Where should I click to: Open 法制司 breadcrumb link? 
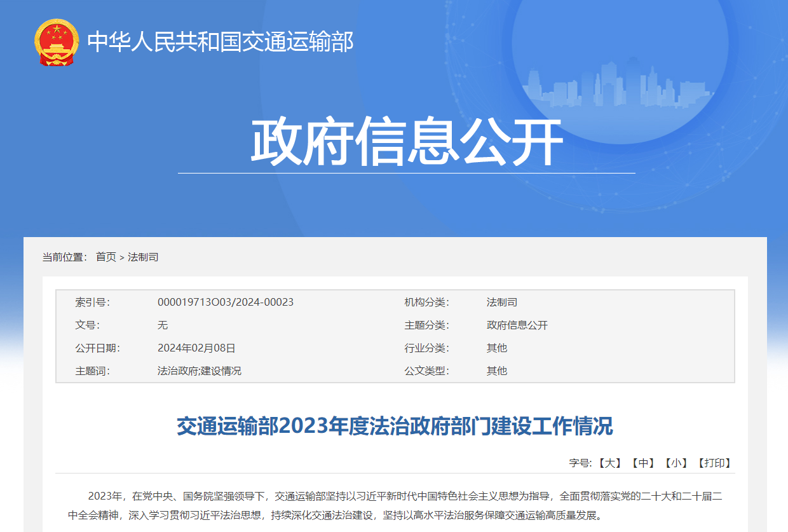(143, 257)
